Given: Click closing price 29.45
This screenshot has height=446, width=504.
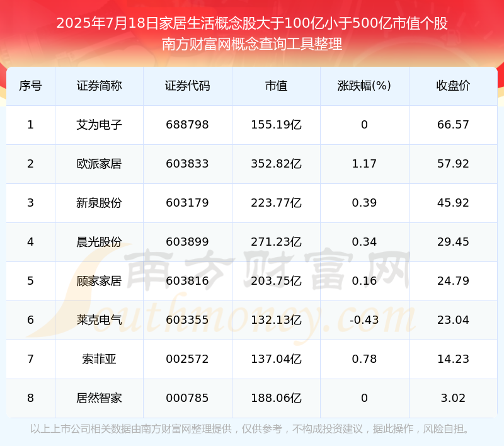Looking at the screenshot, I should (453, 242).
